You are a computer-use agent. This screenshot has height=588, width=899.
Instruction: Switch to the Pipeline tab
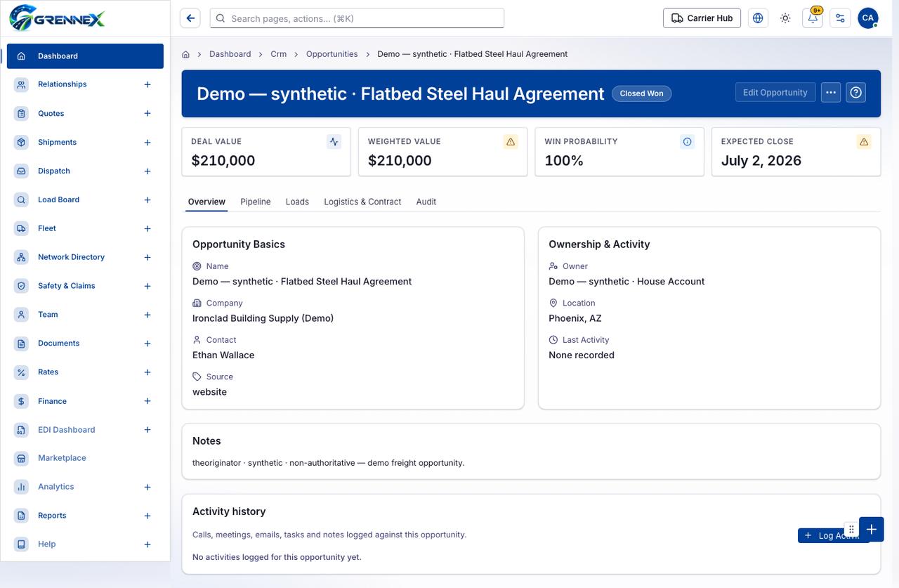(256, 202)
